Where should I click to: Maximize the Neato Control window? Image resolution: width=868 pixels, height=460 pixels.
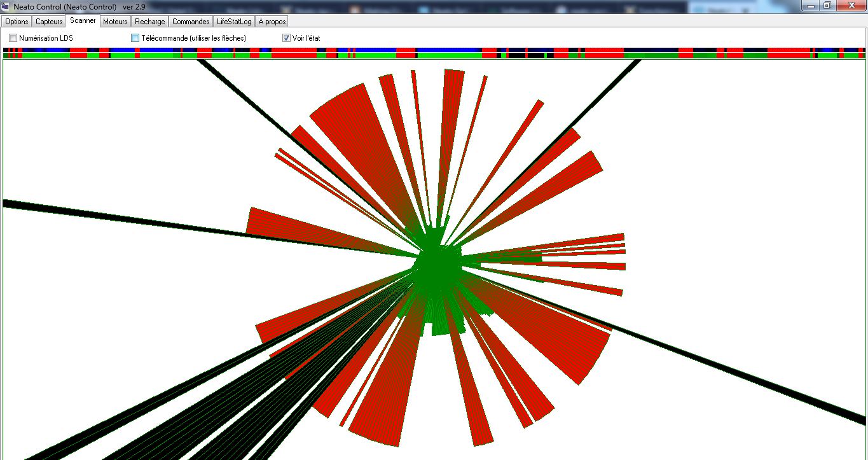pyautogui.click(x=827, y=5)
